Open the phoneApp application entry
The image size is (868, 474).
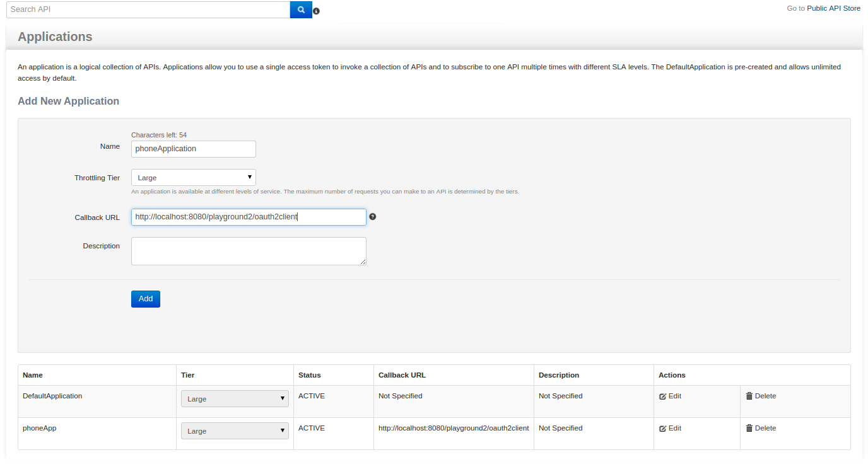[39, 428]
